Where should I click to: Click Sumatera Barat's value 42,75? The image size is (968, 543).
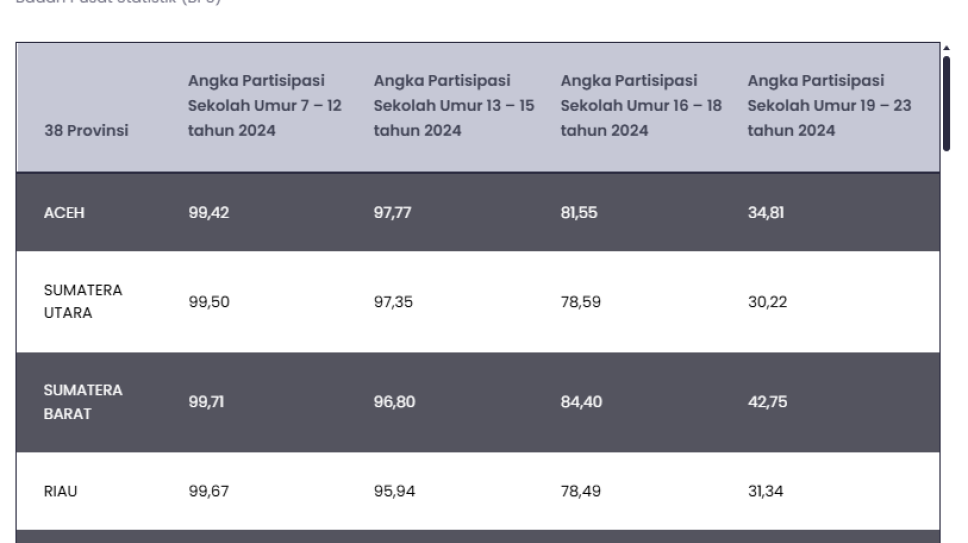[x=767, y=402]
